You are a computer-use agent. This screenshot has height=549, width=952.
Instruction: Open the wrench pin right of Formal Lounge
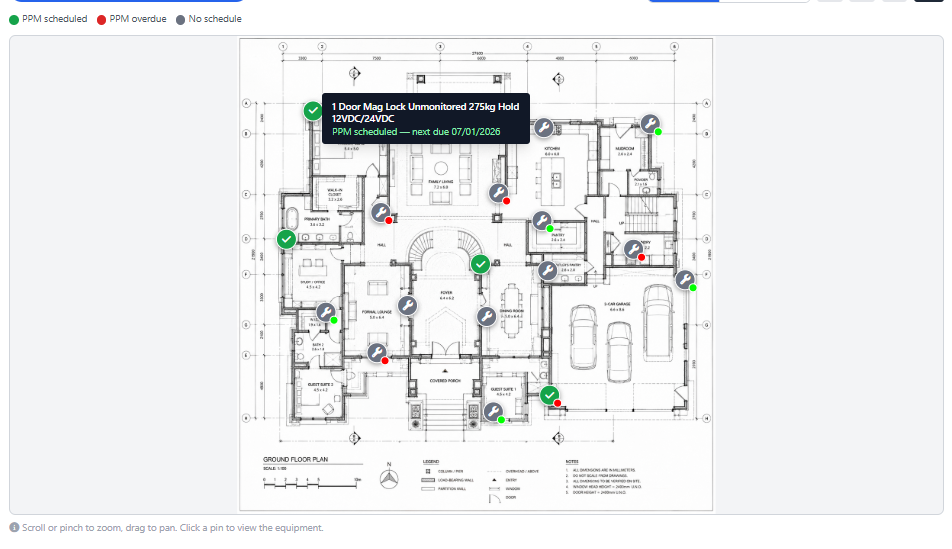click(x=407, y=305)
